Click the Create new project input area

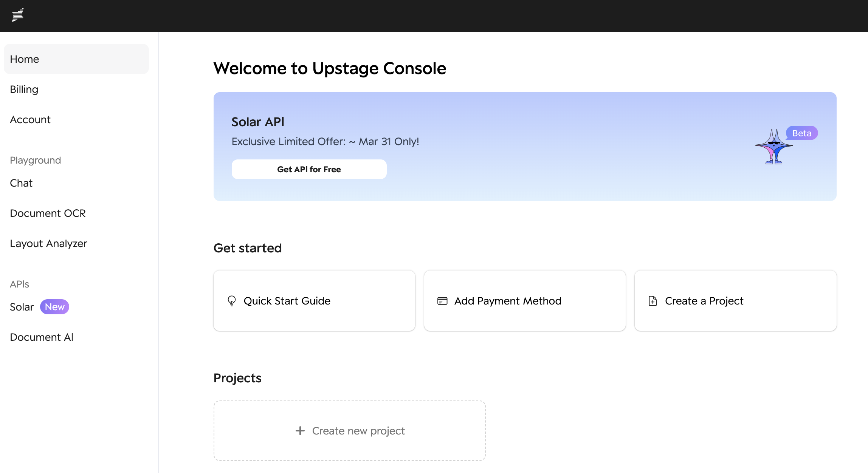[x=350, y=430]
